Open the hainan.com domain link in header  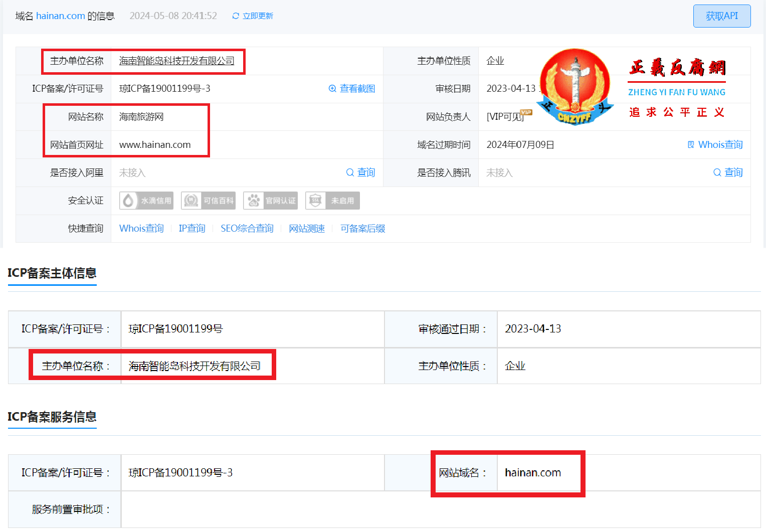[61, 16]
